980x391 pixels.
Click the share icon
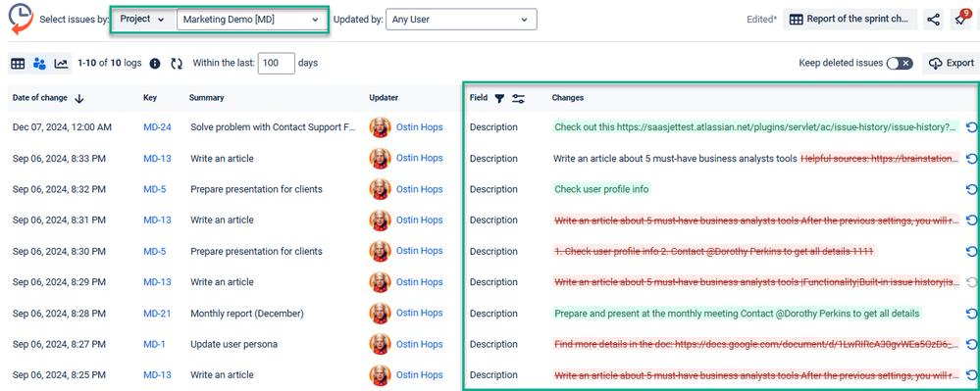click(933, 20)
